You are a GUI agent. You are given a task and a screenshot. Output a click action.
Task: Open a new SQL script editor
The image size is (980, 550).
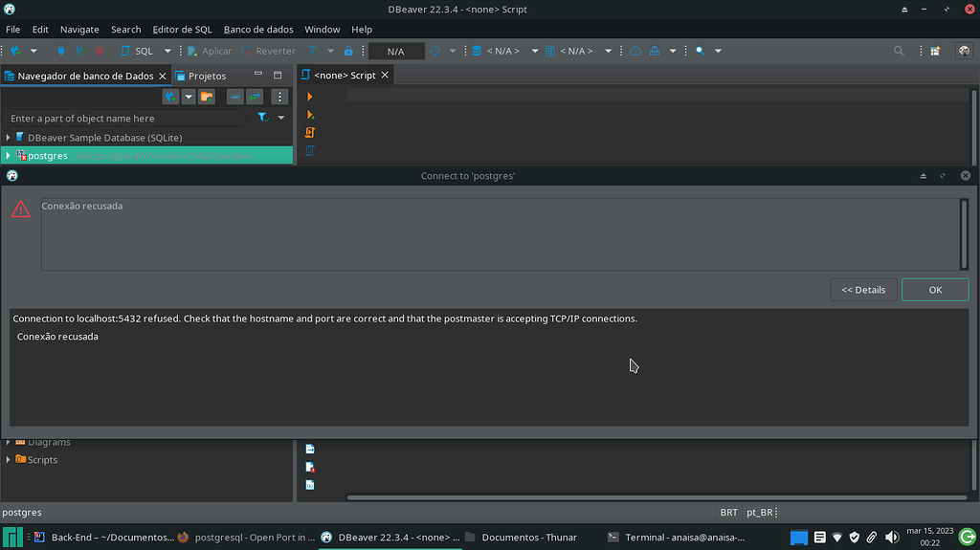click(136, 51)
